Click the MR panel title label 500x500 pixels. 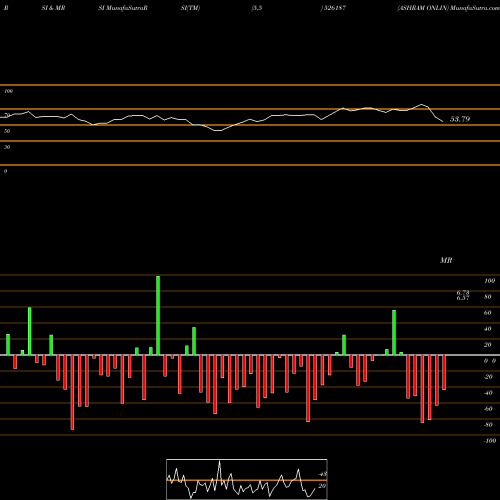tap(446, 260)
